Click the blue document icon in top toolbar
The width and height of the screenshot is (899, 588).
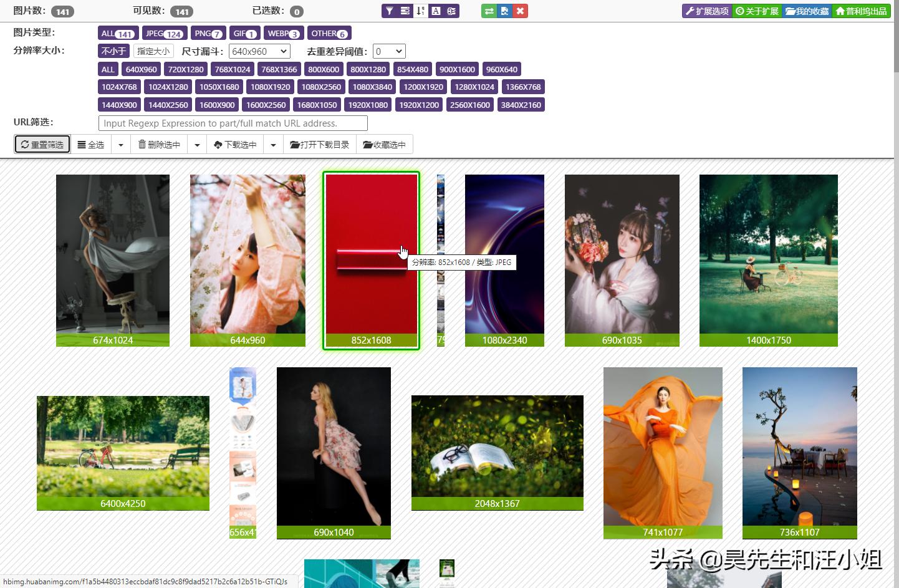click(x=504, y=11)
